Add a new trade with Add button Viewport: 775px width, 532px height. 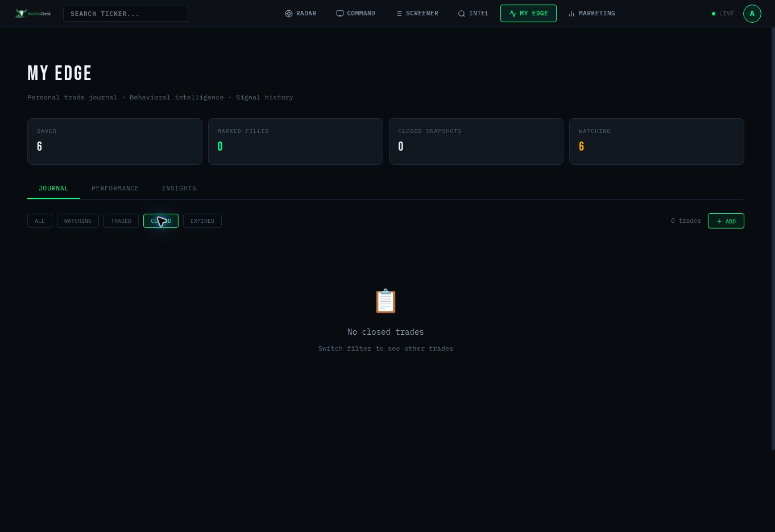pos(726,221)
